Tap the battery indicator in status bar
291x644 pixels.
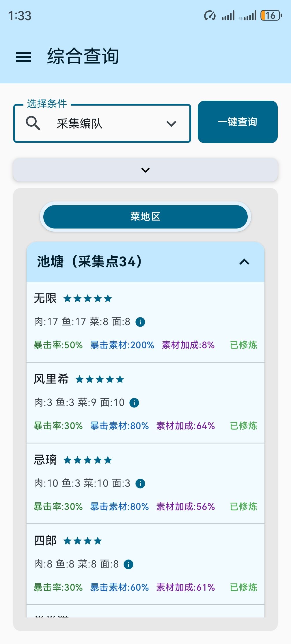point(271,16)
